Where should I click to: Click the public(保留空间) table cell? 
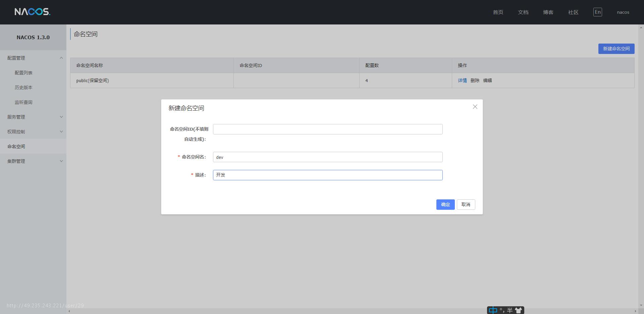[152, 80]
